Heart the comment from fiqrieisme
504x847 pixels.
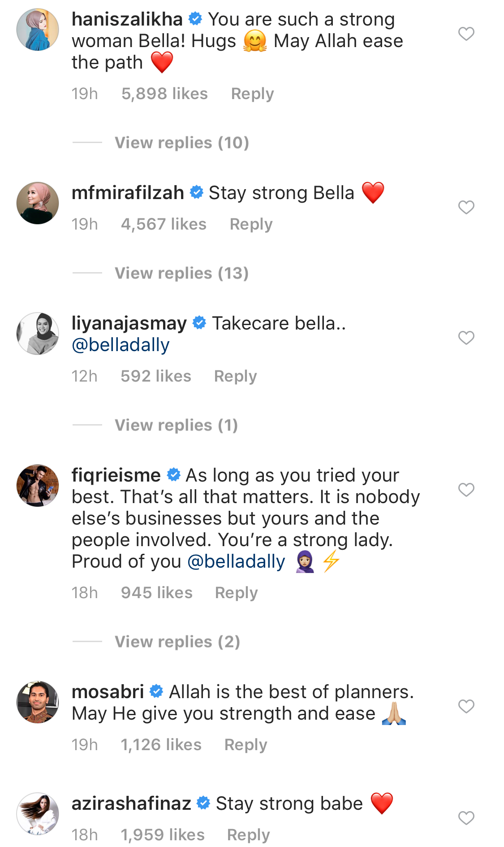[466, 490]
